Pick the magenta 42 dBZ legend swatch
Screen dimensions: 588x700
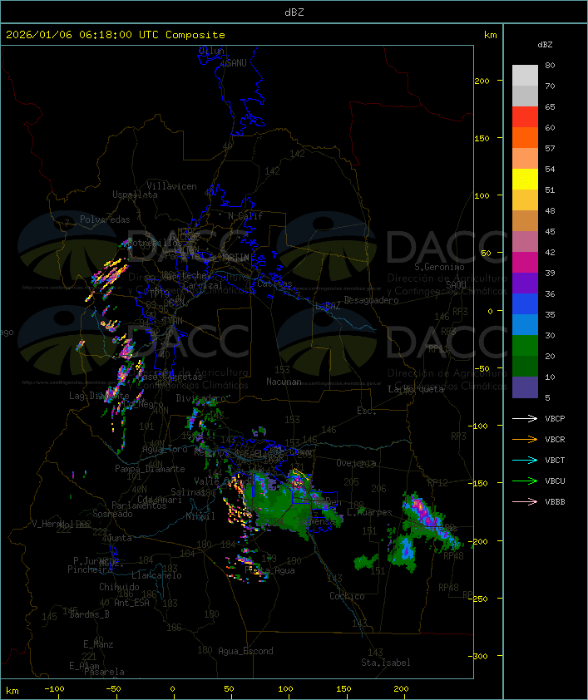pos(525,263)
